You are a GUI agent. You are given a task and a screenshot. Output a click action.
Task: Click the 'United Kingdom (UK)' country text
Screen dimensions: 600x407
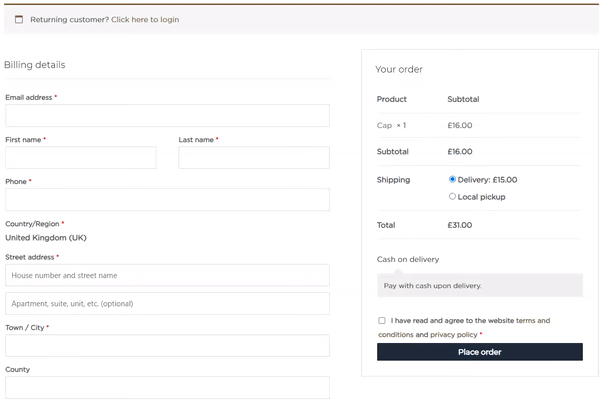[x=46, y=238]
